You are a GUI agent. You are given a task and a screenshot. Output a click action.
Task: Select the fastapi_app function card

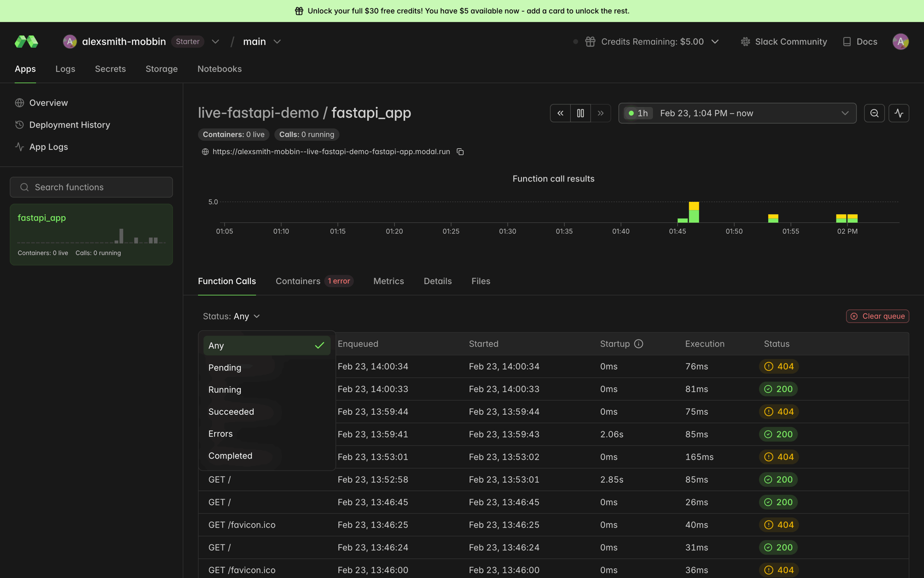(91, 235)
